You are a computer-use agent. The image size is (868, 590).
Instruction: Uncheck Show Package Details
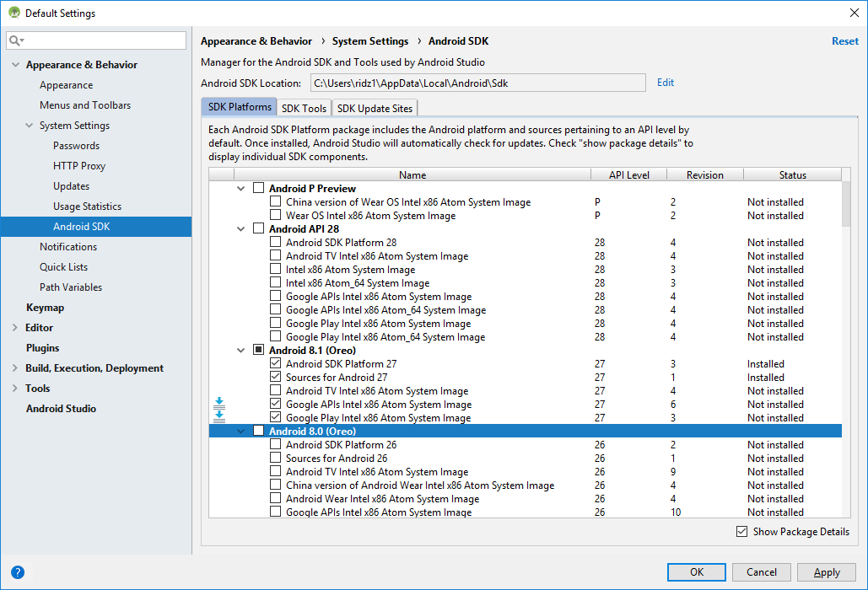741,531
